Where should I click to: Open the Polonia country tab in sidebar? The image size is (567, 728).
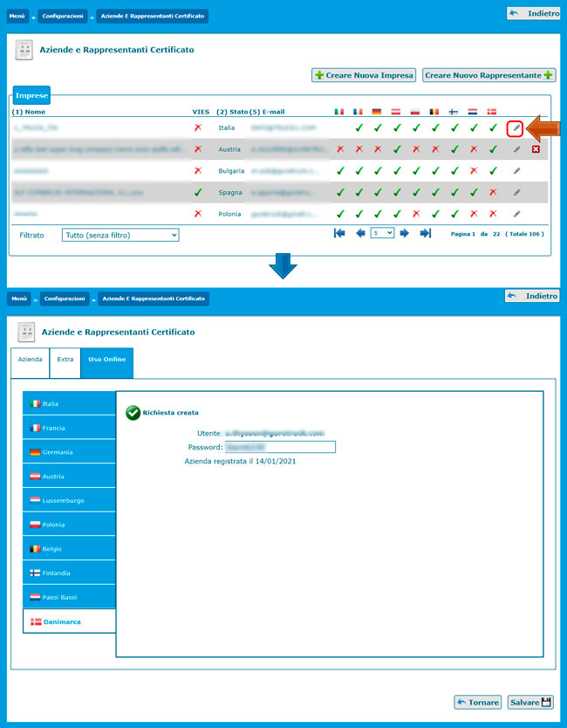coord(69,525)
